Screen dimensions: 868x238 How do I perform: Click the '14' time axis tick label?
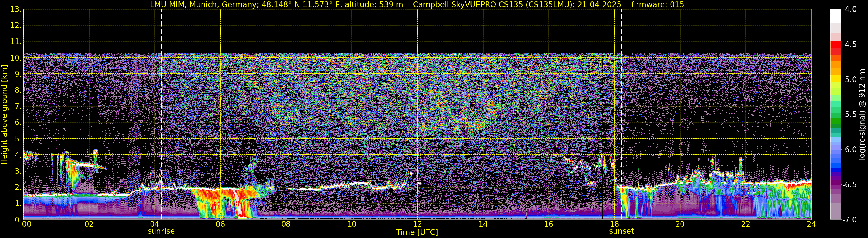pos(483,224)
